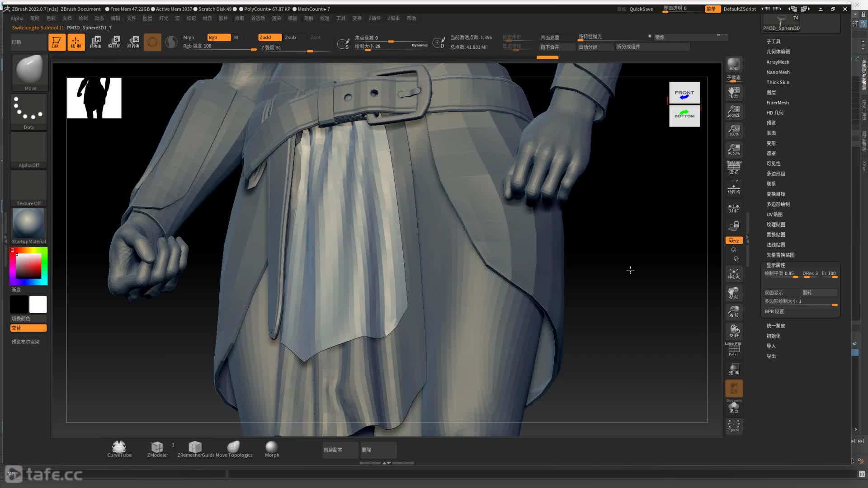The image size is (868, 488).
Task: Open the Alpha Off selector
Action: (29, 150)
